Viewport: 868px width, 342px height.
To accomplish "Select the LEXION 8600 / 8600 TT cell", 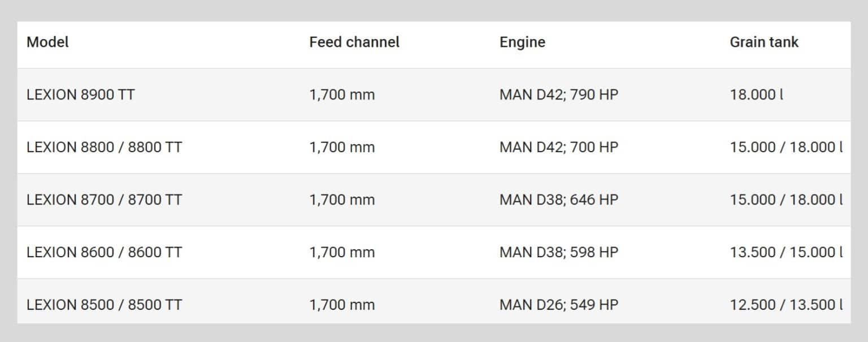I will (x=104, y=253).
